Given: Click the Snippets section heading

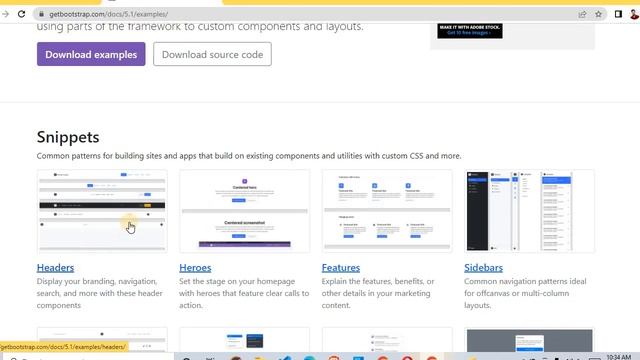Looking at the screenshot, I should (68, 137).
